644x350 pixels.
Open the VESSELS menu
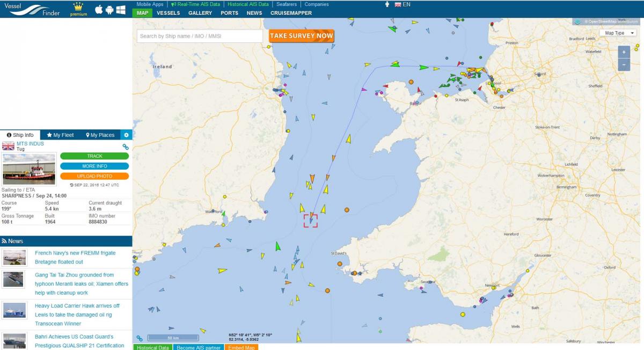(169, 13)
